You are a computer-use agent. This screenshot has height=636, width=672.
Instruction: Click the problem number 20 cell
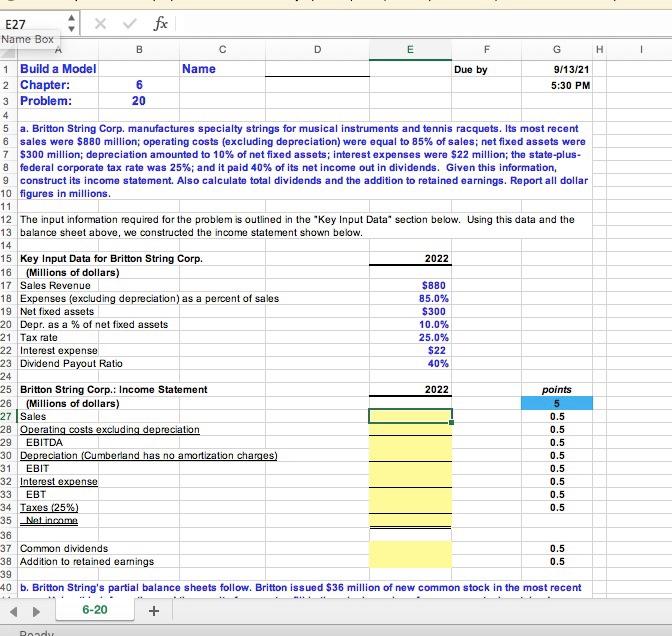[138, 101]
